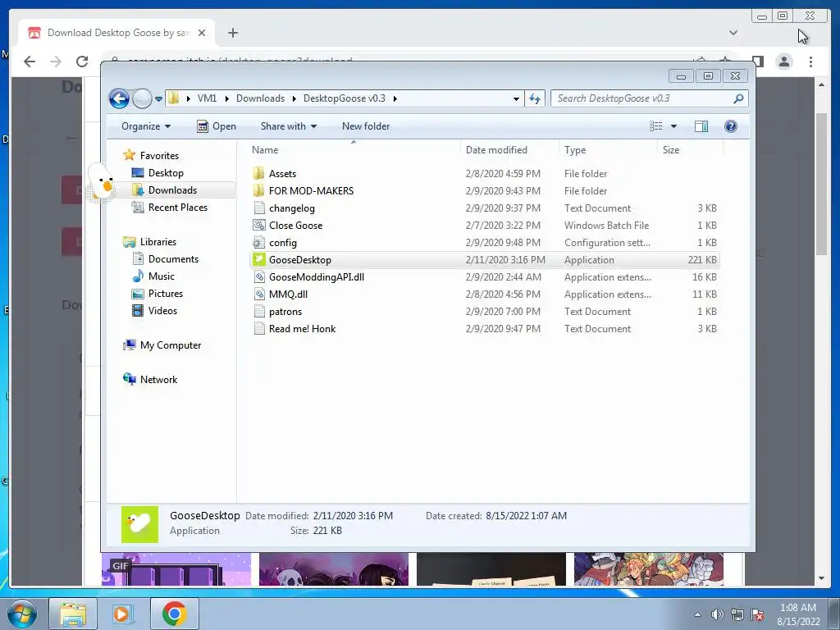This screenshot has width=840, height=630.
Task: Click Open in the Explorer toolbar
Action: coord(217,126)
